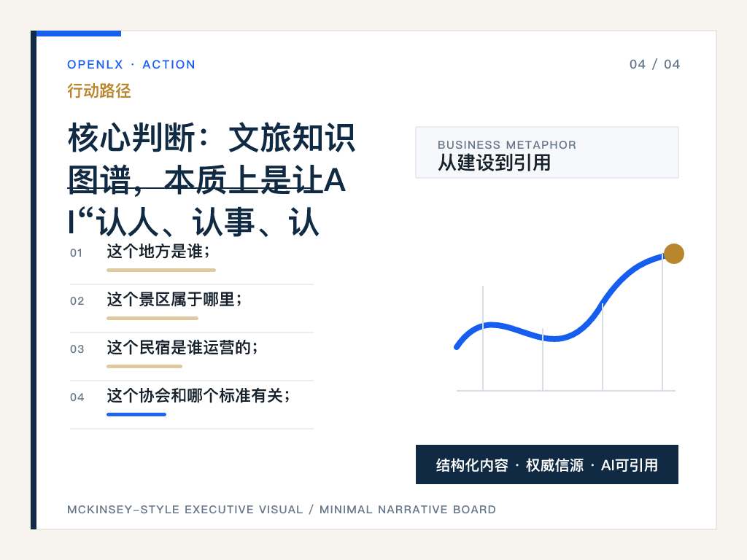Viewport: 747px width, 560px height.
Task: Click the number 02 in the list
Action: pyautogui.click(x=77, y=301)
